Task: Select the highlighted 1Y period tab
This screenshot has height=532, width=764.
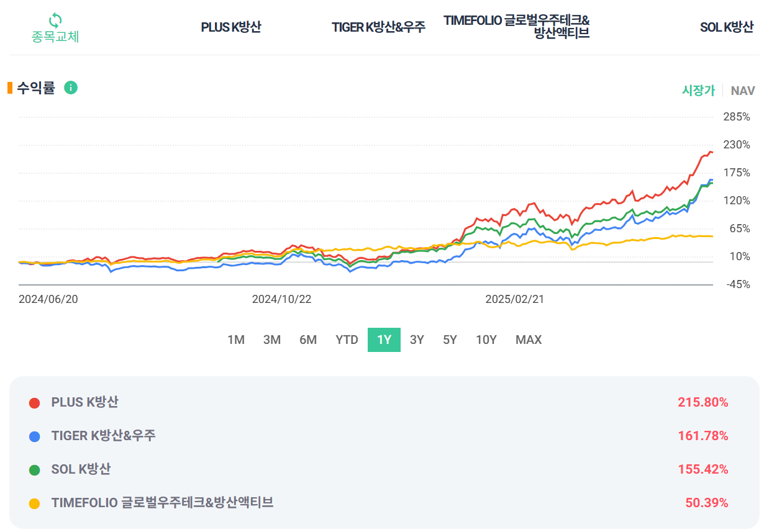Action: [384, 340]
